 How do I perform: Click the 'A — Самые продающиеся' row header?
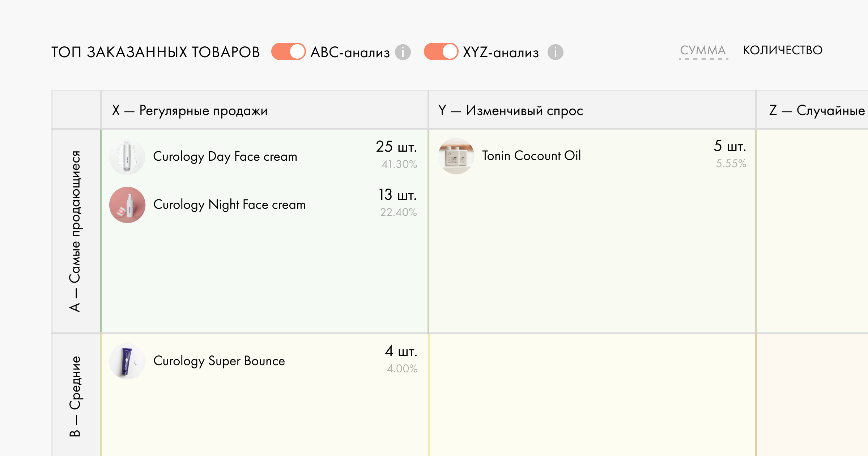[76, 231]
